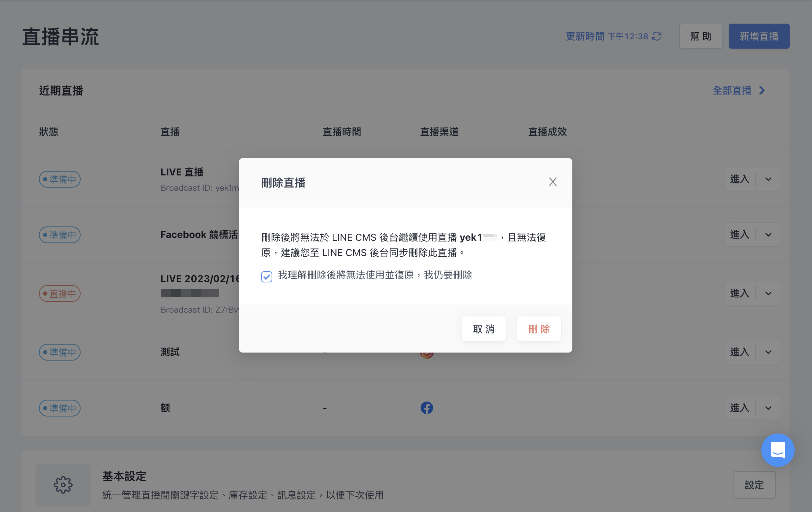Viewport: 812px width, 512px height.
Task: Click the Facebook channel icon in 额 row
Action: pos(427,408)
